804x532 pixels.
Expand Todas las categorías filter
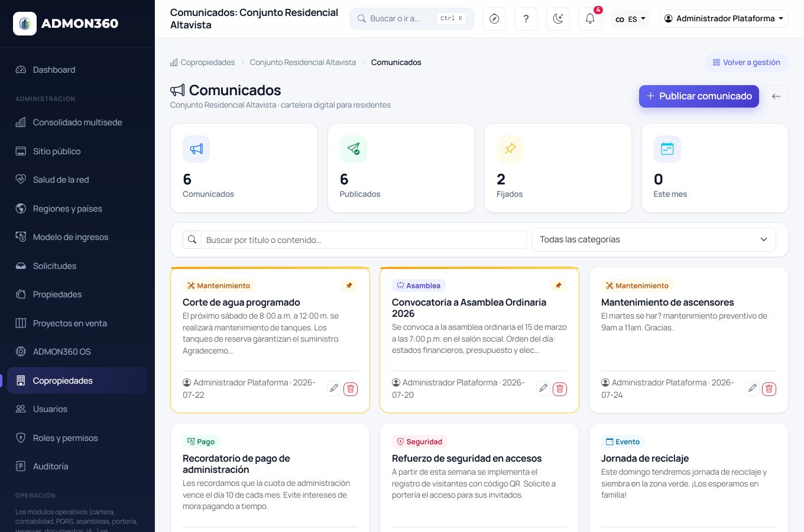pyautogui.click(x=654, y=239)
